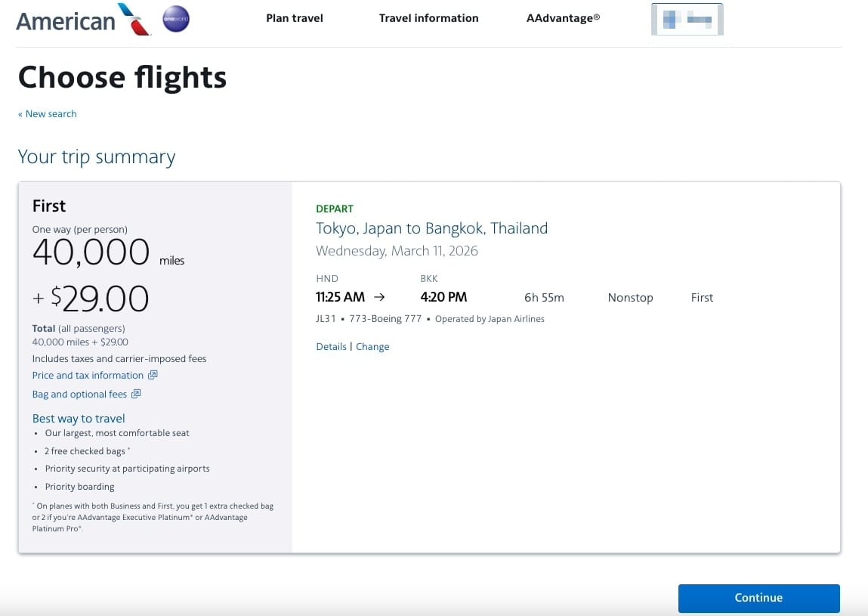
Task: Click the American Airlines eagle logo
Action: [x=134, y=19]
